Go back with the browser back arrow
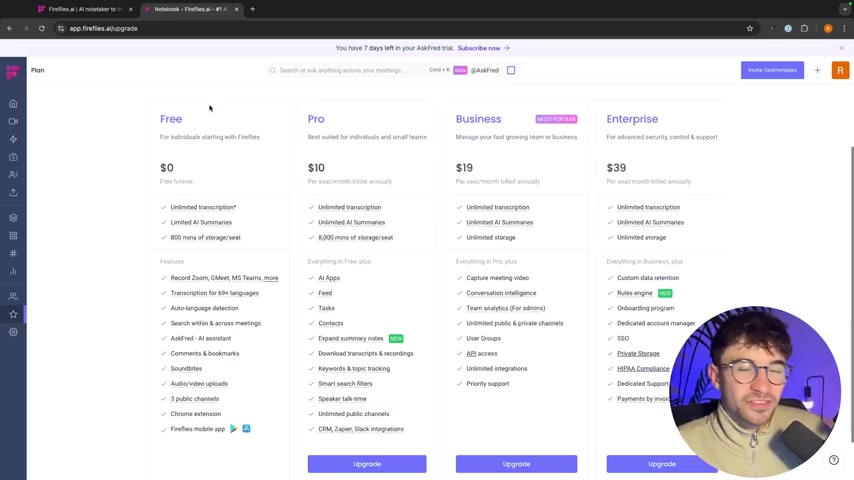This screenshot has height=480, width=854. point(10,28)
